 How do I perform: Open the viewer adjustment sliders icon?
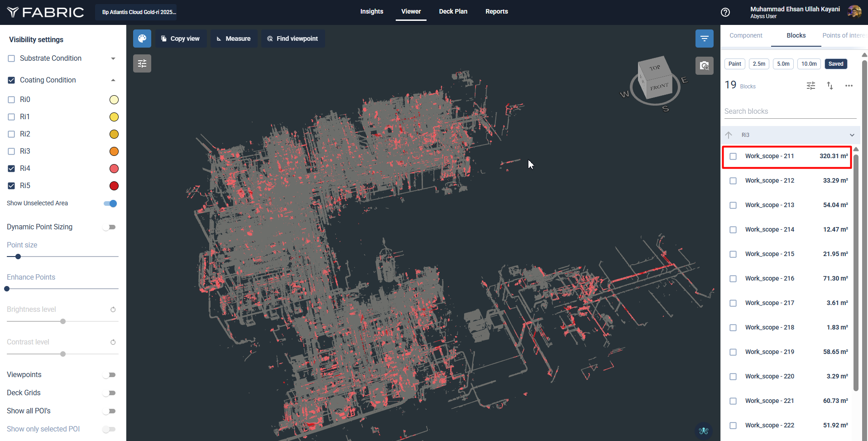142,63
